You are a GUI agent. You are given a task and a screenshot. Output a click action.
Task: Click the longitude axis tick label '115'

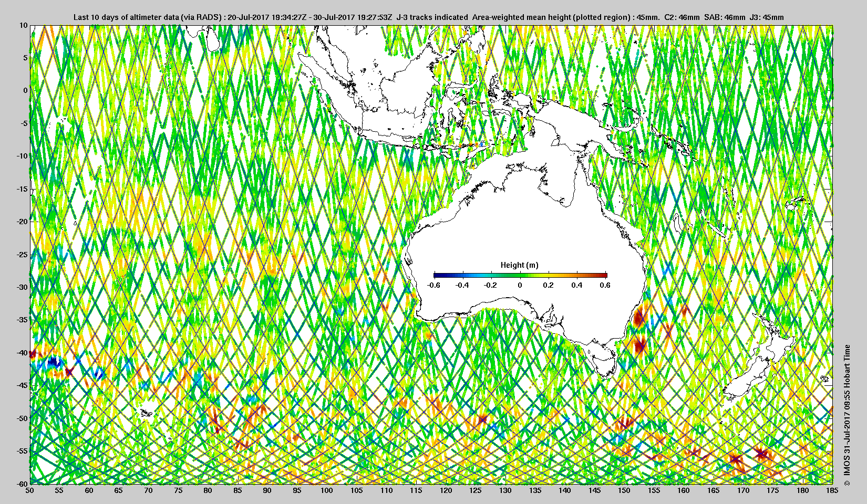click(x=416, y=490)
